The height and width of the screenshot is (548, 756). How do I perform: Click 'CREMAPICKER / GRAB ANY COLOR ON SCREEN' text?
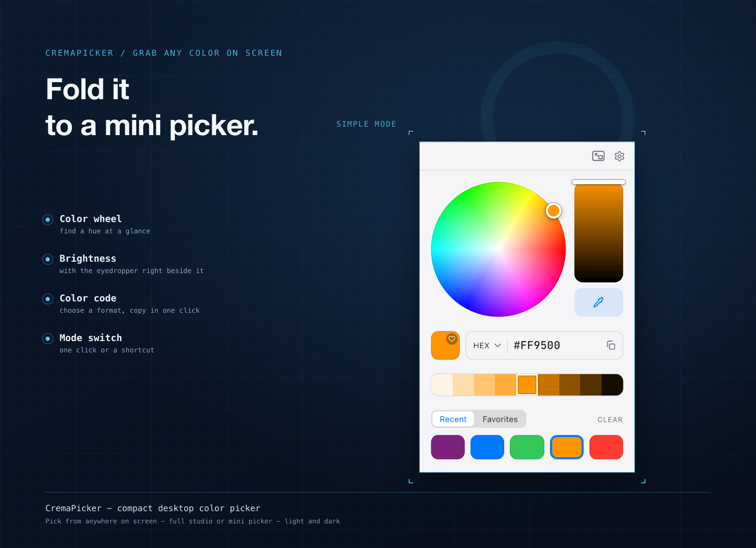coord(163,53)
